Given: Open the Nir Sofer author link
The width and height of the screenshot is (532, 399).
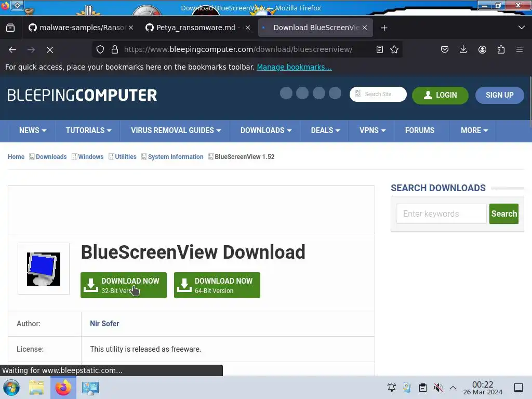Looking at the screenshot, I should pos(104,324).
